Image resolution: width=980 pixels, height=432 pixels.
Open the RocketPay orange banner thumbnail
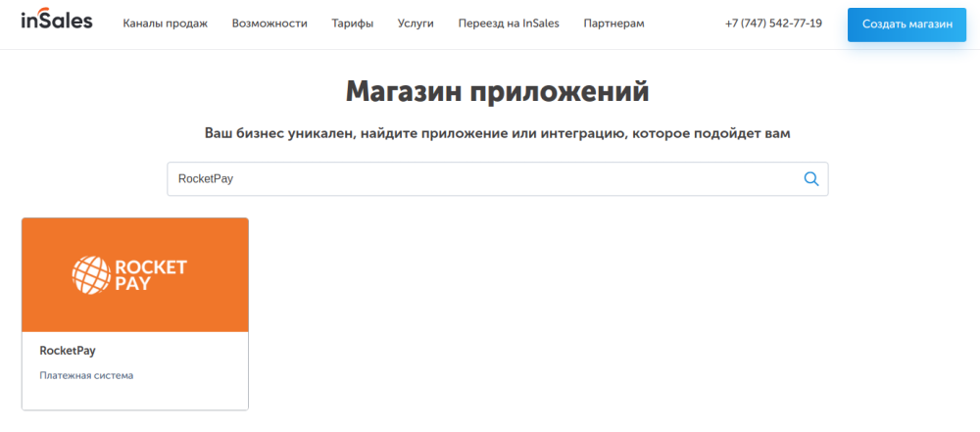pos(135,274)
